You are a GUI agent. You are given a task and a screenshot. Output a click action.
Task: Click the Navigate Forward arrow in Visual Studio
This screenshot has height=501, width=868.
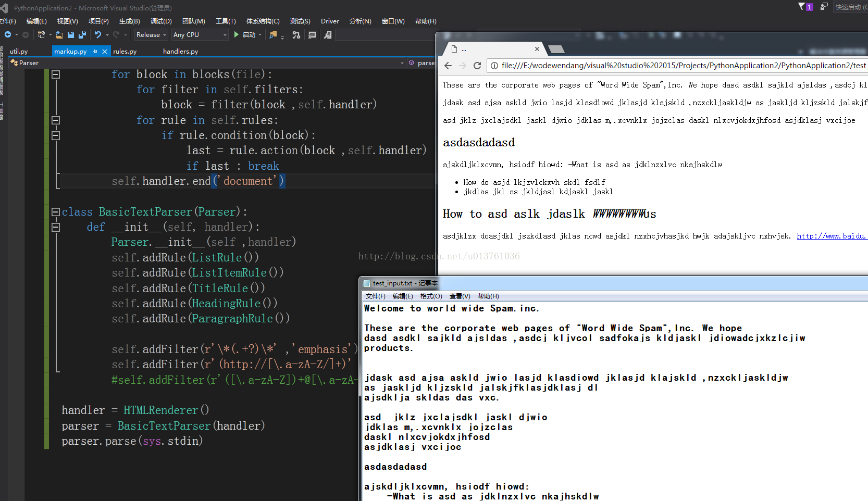pos(25,35)
